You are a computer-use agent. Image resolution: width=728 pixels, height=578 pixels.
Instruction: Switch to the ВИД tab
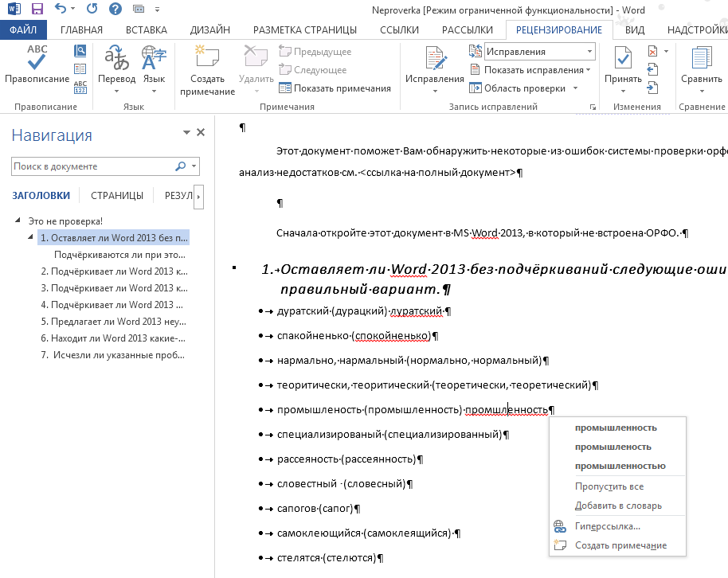(635, 29)
